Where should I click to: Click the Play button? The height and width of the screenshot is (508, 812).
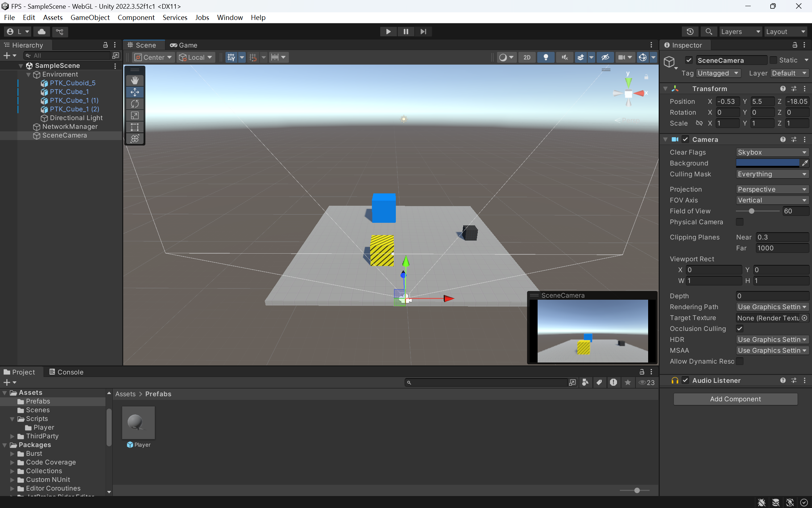tap(388, 32)
